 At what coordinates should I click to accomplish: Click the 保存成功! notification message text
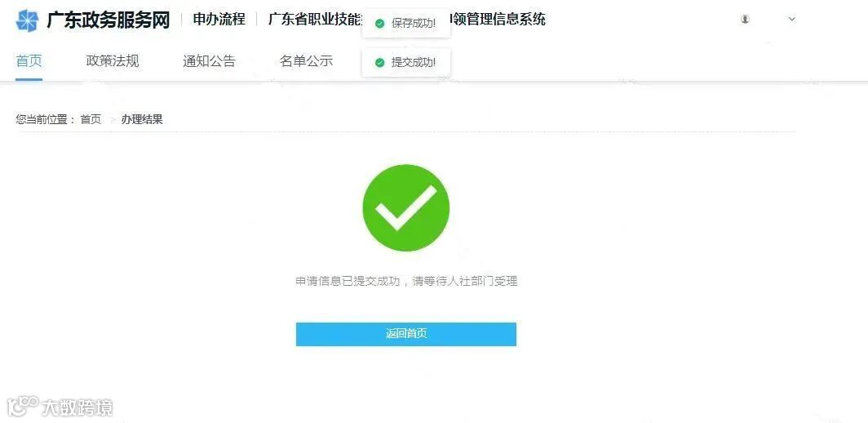pos(414,24)
